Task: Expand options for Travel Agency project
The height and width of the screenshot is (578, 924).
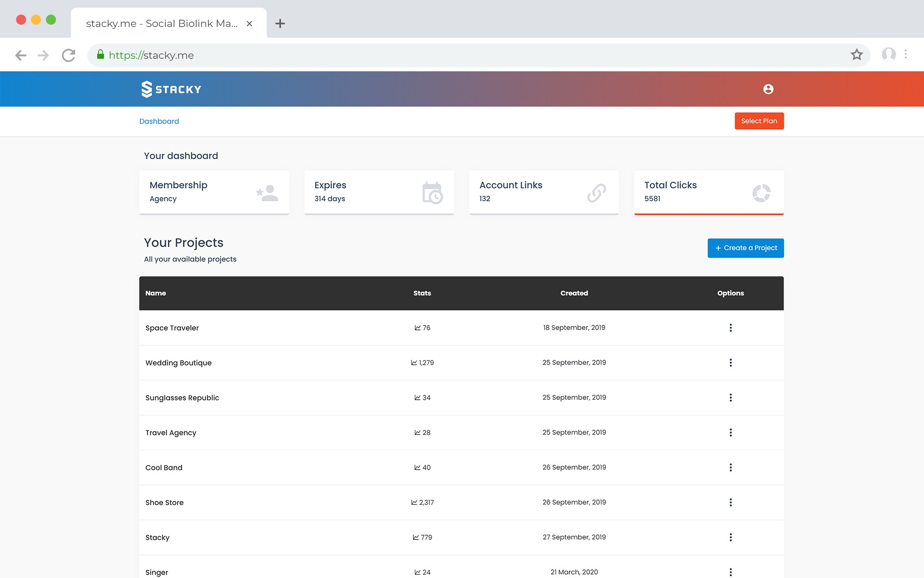Action: point(731,433)
